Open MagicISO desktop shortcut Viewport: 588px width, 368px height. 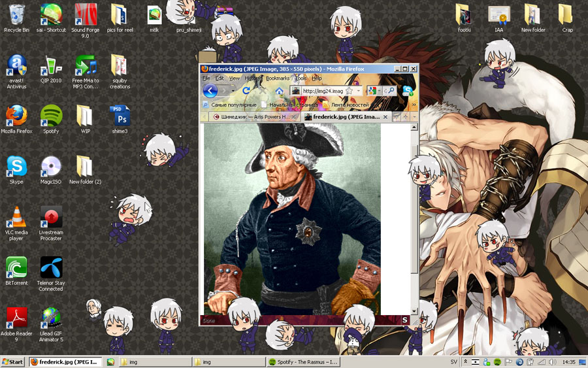(x=51, y=169)
